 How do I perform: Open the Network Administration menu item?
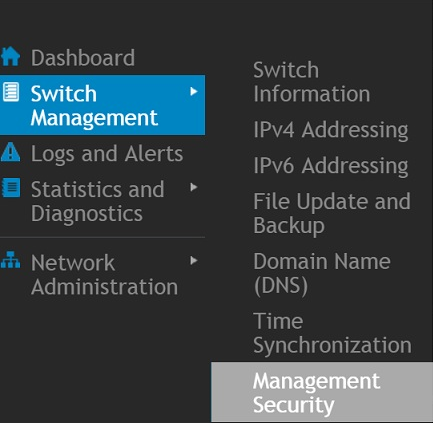[104, 275]
